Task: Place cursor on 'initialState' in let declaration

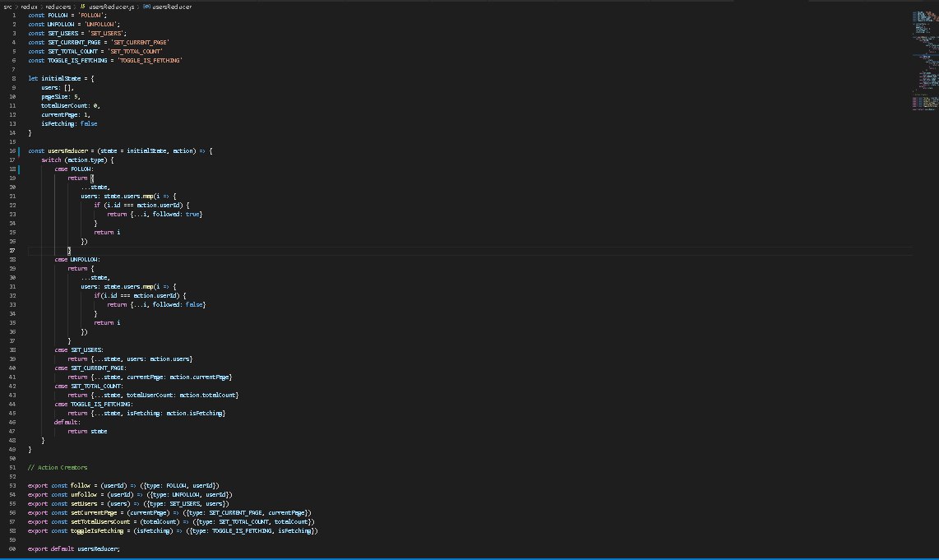Action: [61, 78]
